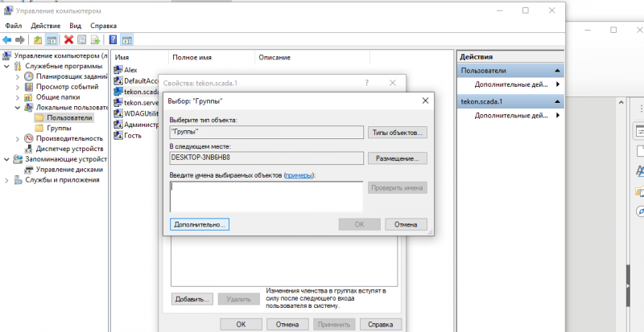Select Диспетчер устройств in the tree
The height and width of the screenshot is (332, 644).
pos(68,149)
